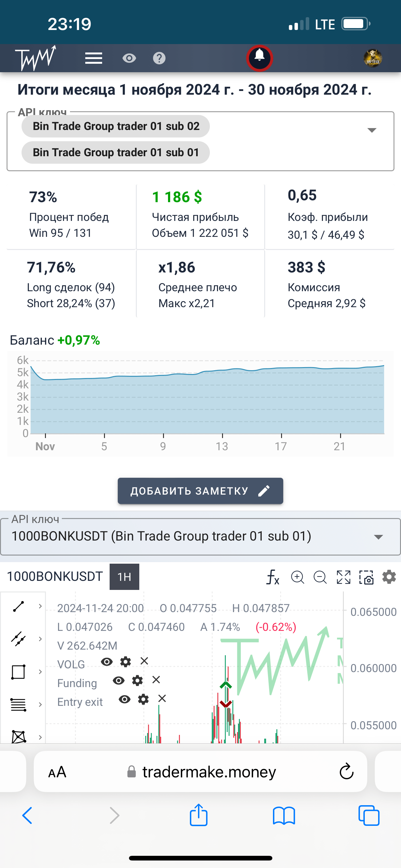Screen dimensions: 401x868
Task: Toggle Entry exit indicator visibility
Action: coord(125,699)
